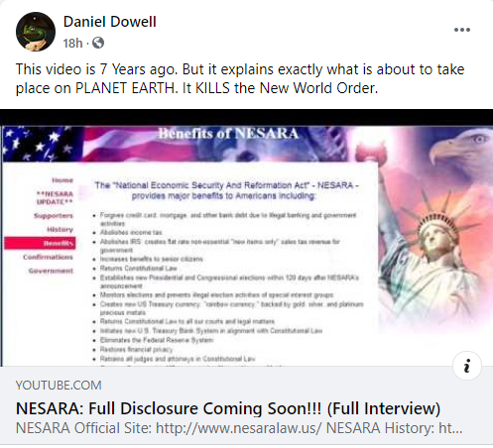Image resolution: width=493 pixels, height=448 pixels.
Task: Click the YOUTUBE.COM source label
Action: click(59, 386)
